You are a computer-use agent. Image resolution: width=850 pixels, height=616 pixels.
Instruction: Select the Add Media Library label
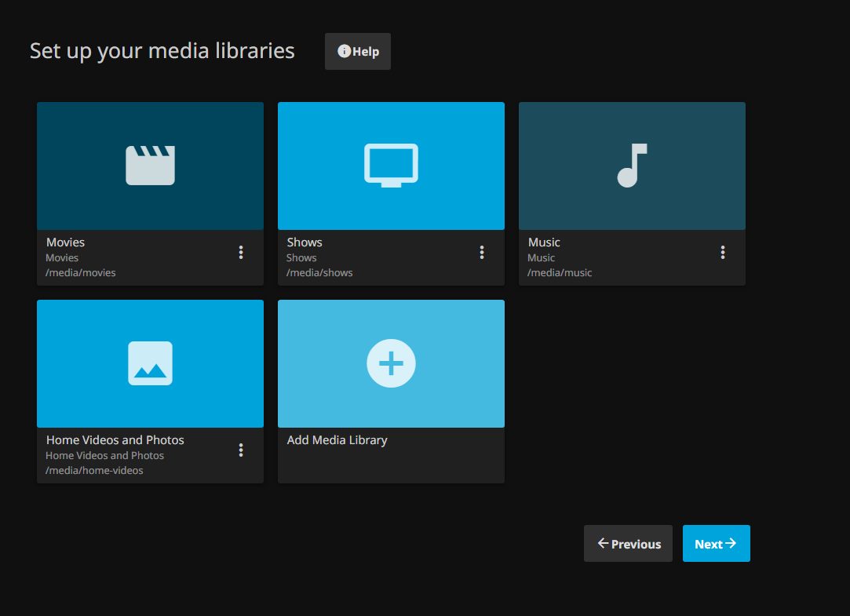(x=337, y=440)
